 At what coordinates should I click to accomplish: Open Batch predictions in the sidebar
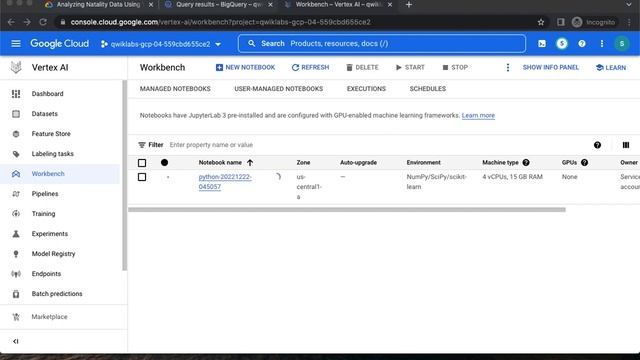coord(57,294)
